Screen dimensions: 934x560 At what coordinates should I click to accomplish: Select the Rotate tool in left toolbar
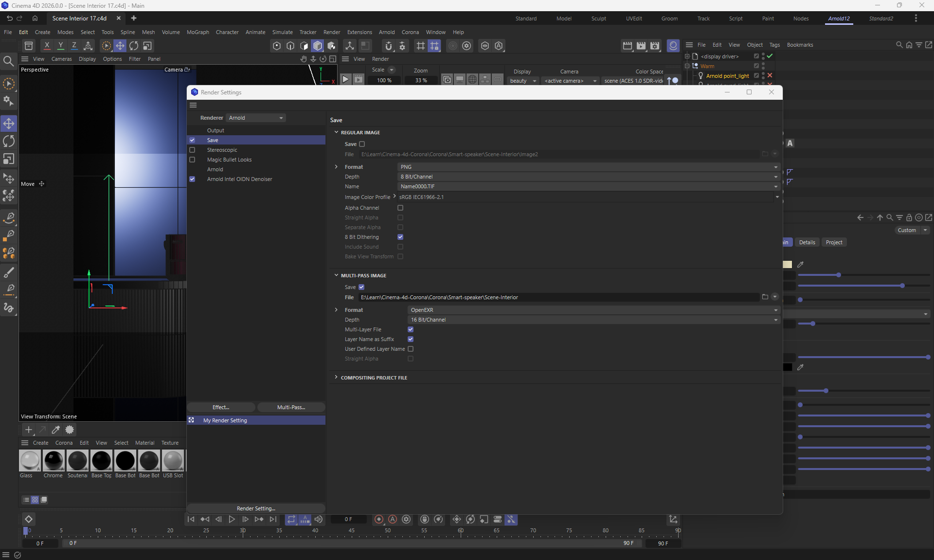[x=9, y=142]
